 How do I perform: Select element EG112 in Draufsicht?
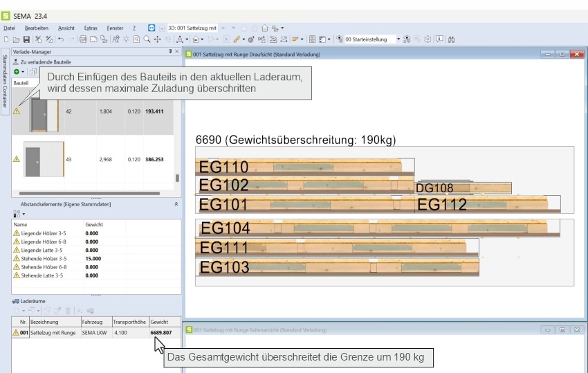point(488,205)
